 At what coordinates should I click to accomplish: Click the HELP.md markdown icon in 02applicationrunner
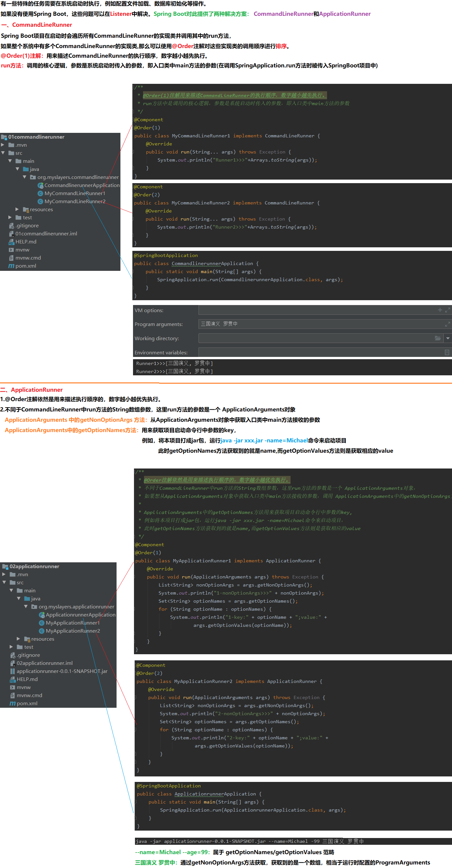[13, 679]
